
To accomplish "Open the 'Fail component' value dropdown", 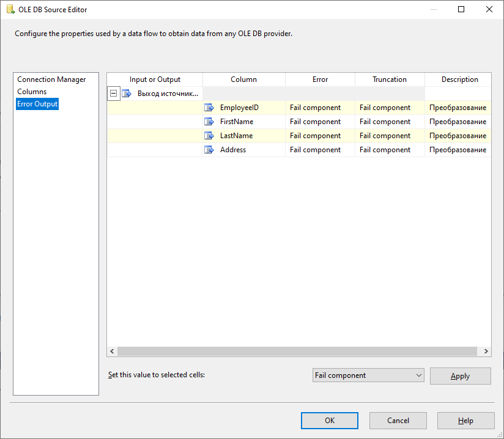I will pos(418,375).
